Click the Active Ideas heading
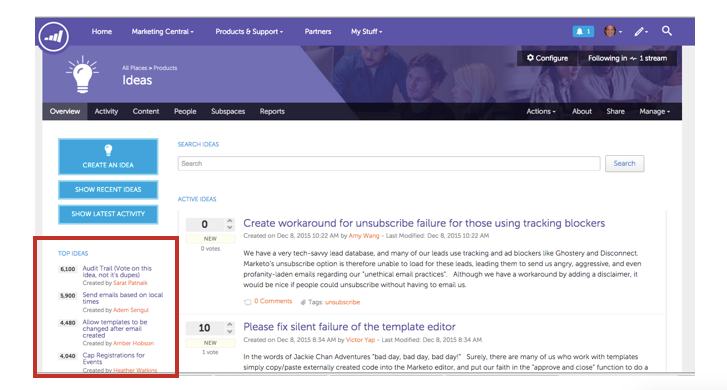This screenshot has width=727, height=390. tap(197, 199)
